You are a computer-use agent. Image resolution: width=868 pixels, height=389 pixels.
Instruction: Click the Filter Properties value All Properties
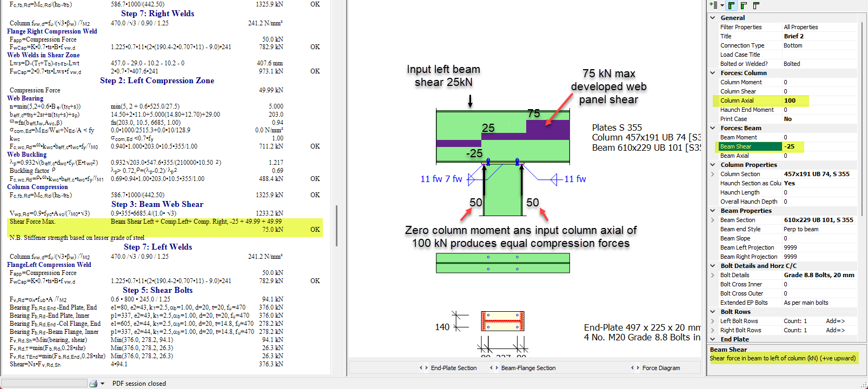tap(800, 27)
